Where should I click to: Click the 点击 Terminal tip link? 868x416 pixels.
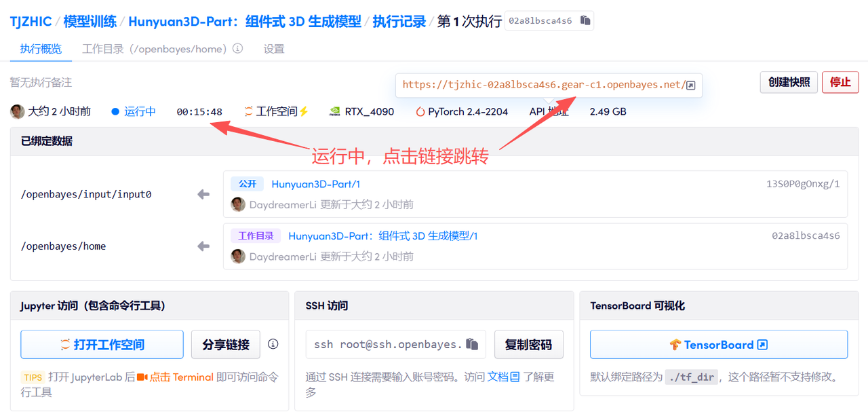[182, 377]
